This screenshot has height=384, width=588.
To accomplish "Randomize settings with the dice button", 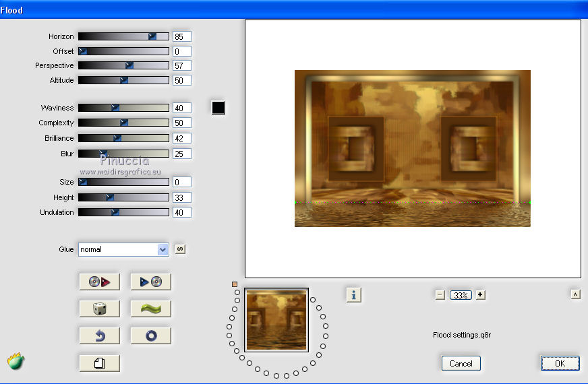I will click(x=99, y=309).
